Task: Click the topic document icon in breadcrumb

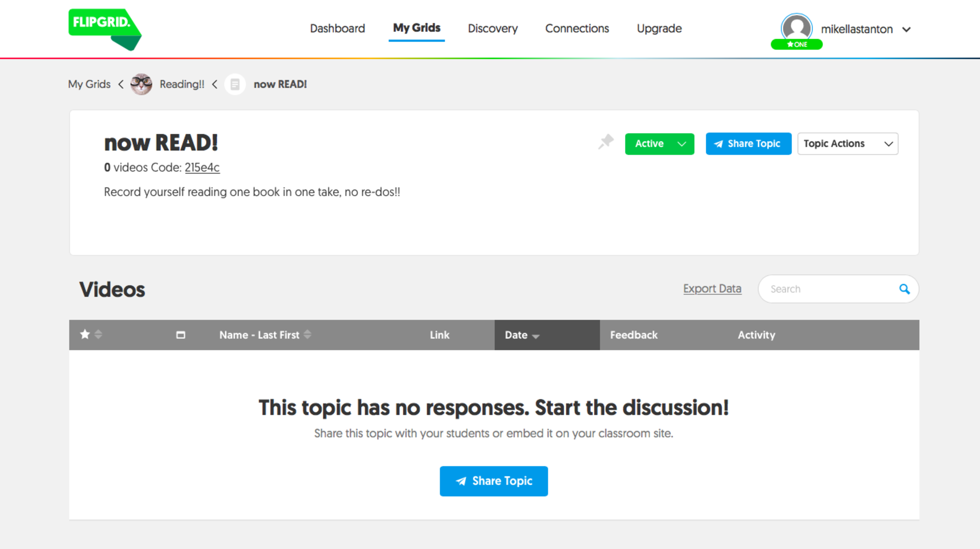Action: click(235, 85)
